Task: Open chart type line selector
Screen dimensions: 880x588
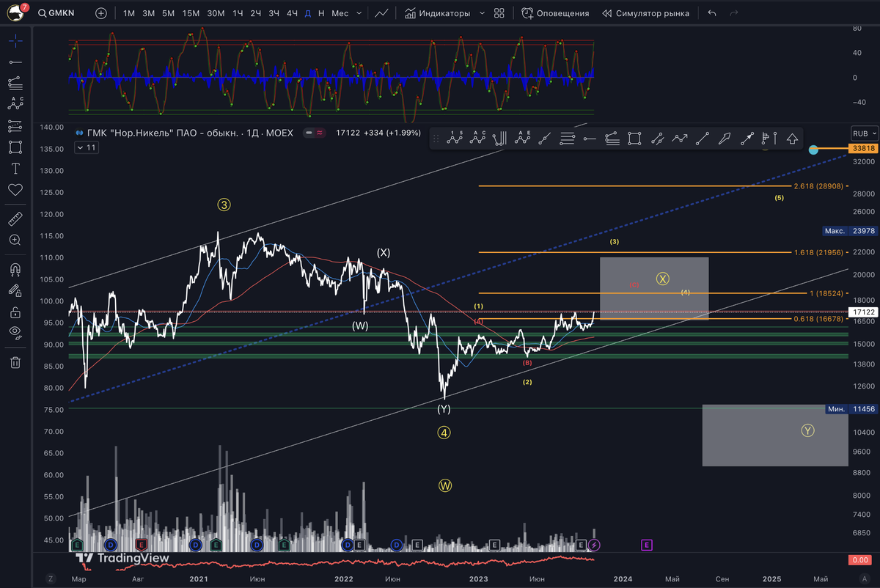Action: click(381, 13)
